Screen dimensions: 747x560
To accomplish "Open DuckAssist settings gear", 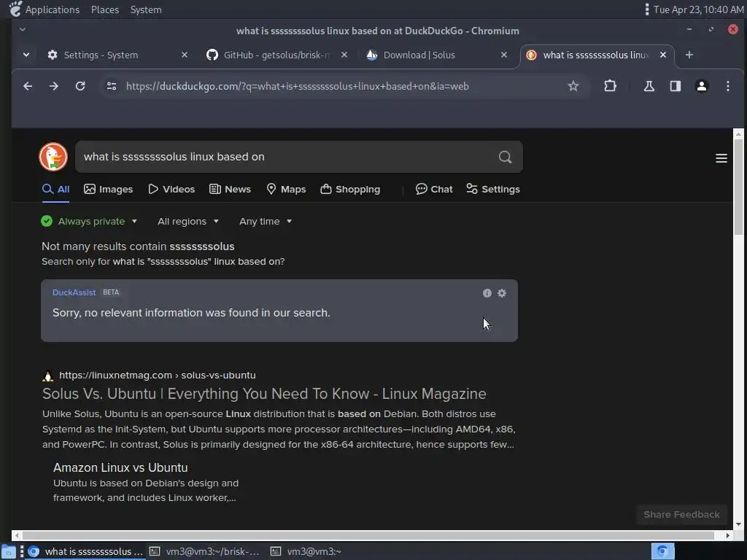I will click(x=502, y=293).
